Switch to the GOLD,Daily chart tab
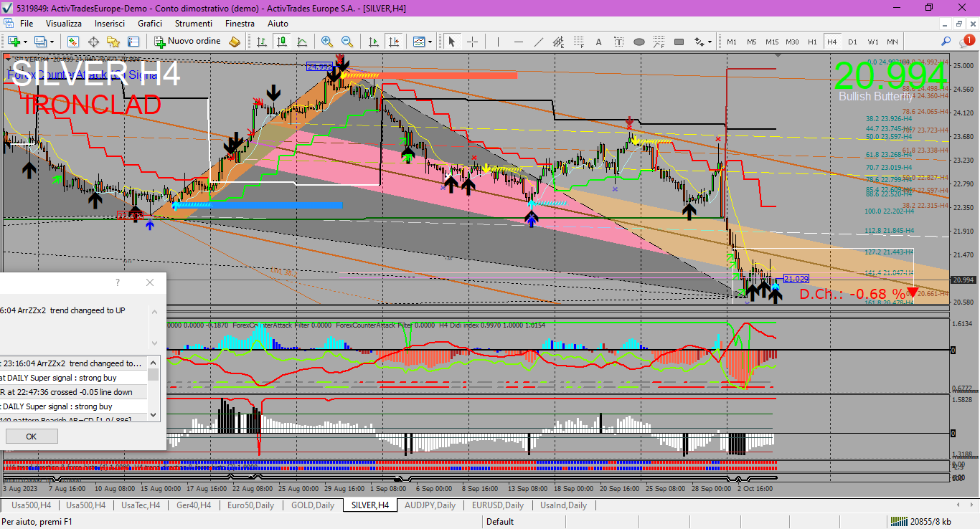 pyautogui.click(x=313, y=505)
